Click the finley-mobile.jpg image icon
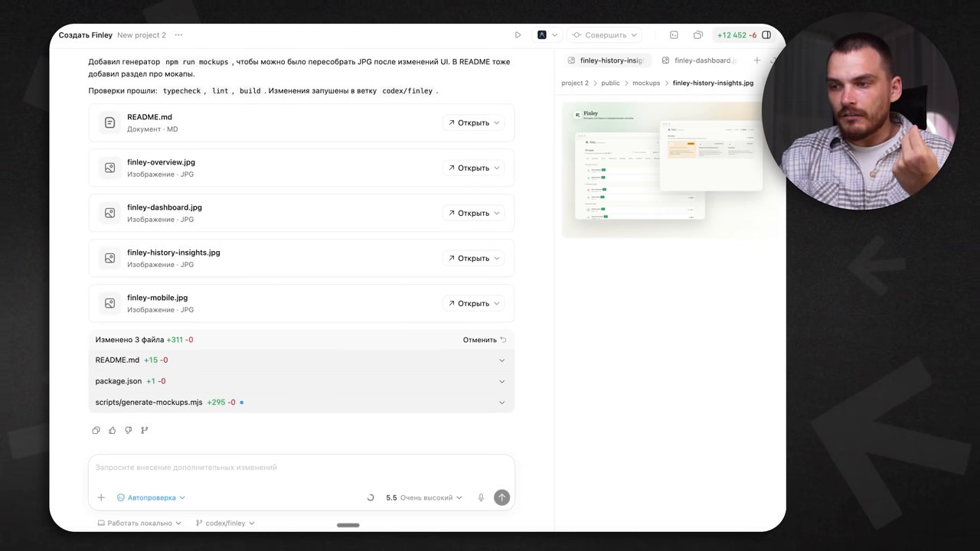980x551 pixels. [x=110, y=303]
